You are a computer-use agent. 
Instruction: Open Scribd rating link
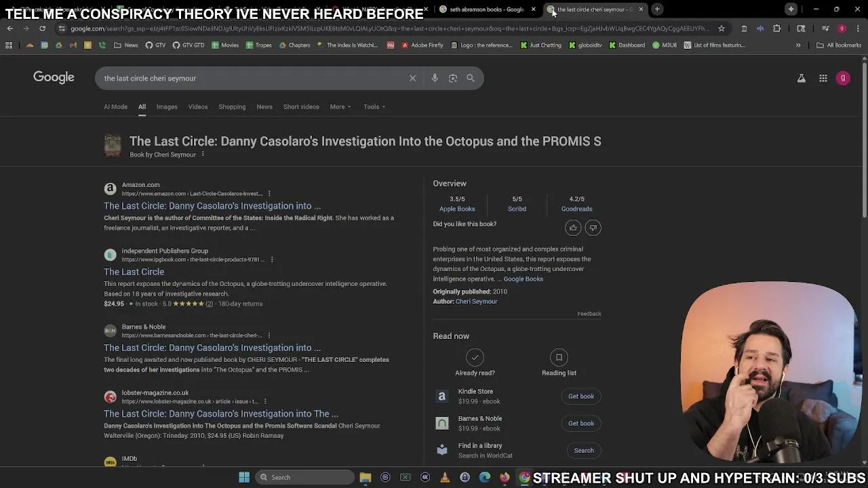click(x=517, y=209)
